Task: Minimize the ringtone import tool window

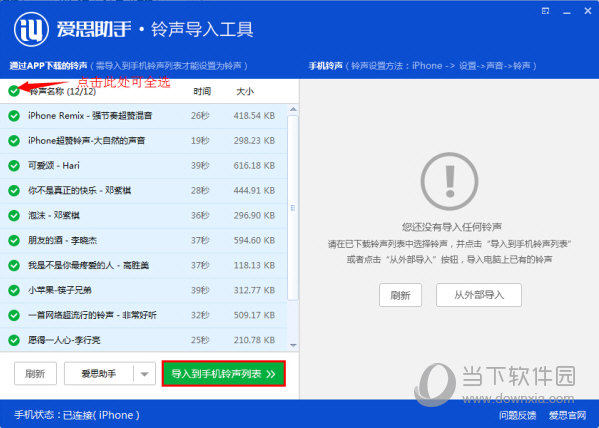Action: [567, 12]
